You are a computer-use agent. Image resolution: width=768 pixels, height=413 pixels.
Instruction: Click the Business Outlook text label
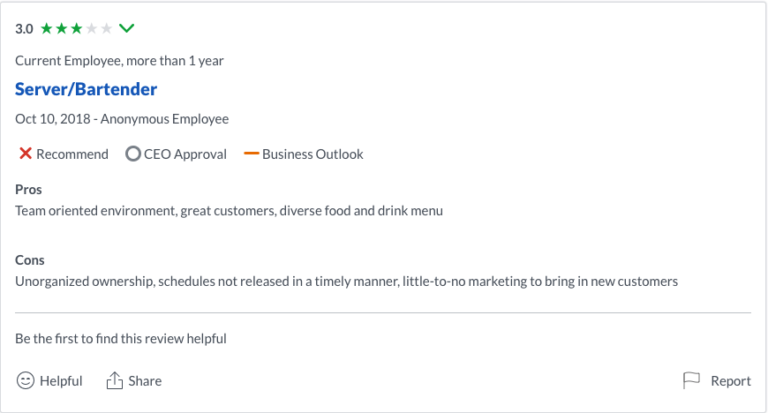[x=313, y=154]
